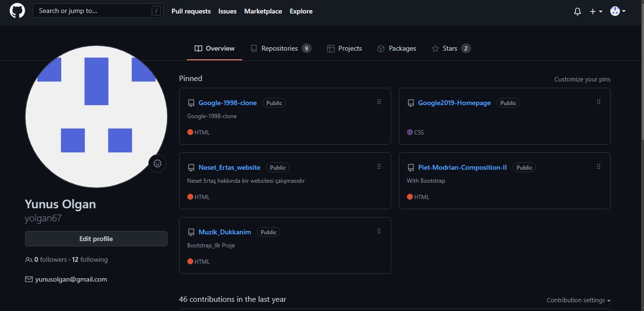644x311 pixels.
Task: Set status with the smiley emoji button
Action: pyautogui.click(x=157, y=163)
